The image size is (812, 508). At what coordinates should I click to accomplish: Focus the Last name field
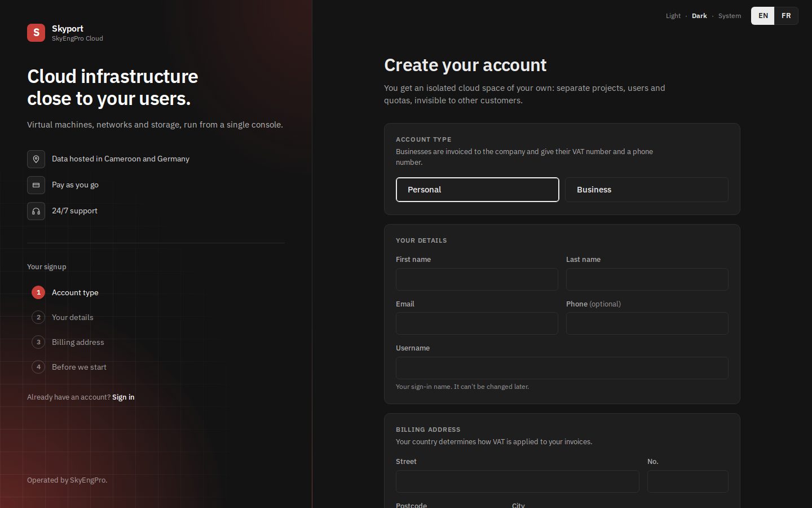647,279
